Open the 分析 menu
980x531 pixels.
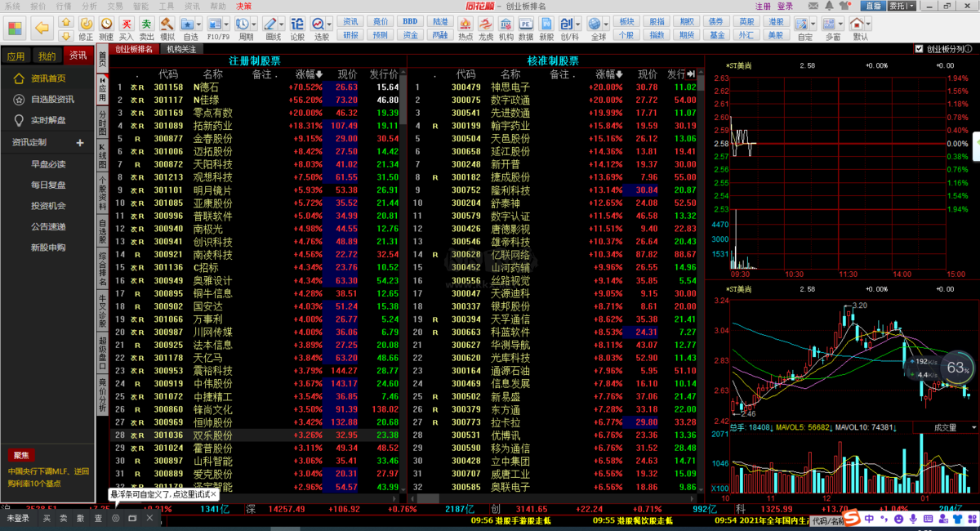[x=89, y=6]
